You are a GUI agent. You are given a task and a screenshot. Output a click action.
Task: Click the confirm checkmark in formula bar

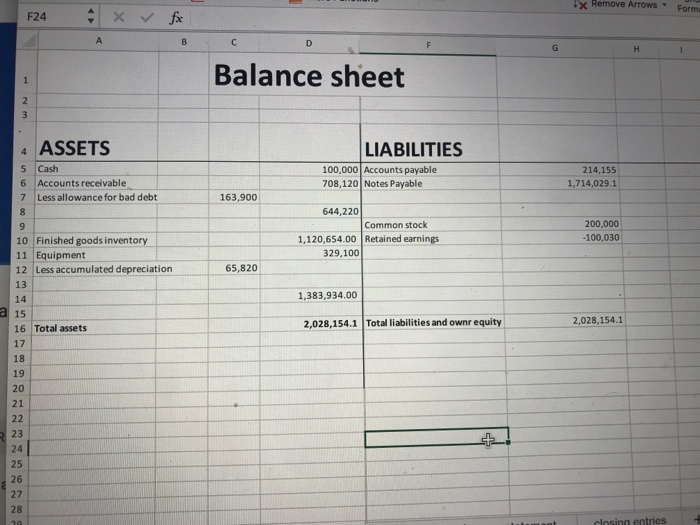pyautogui.click(x=147, y=17)
